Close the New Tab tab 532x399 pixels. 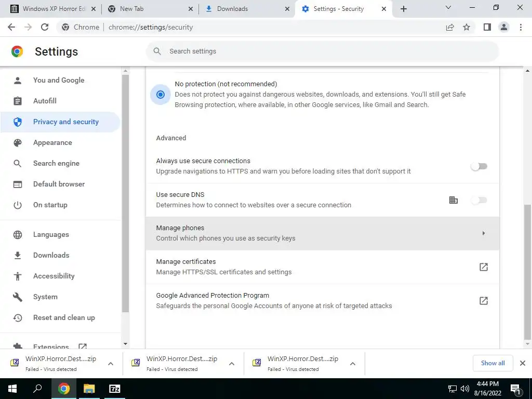coord(191,9)
